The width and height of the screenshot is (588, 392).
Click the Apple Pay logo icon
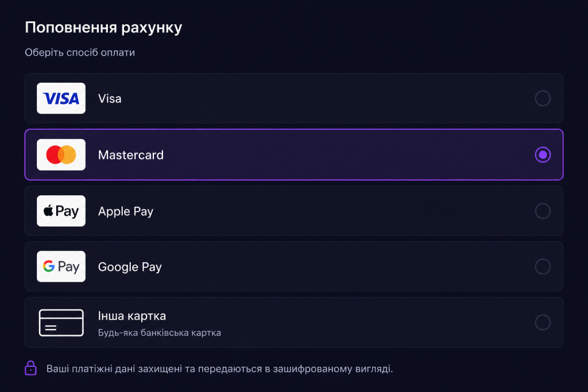[x=61, y=211]
